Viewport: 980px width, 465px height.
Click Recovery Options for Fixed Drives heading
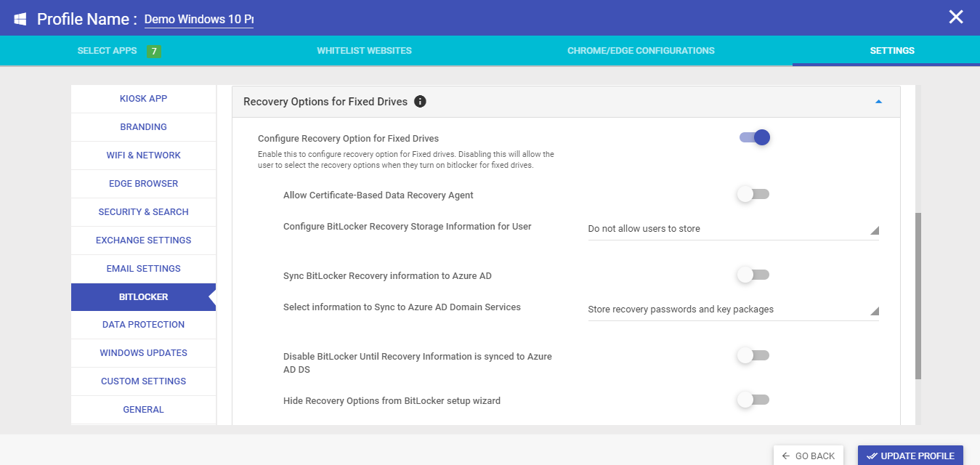pyautogui.click(x=325, y=102)
